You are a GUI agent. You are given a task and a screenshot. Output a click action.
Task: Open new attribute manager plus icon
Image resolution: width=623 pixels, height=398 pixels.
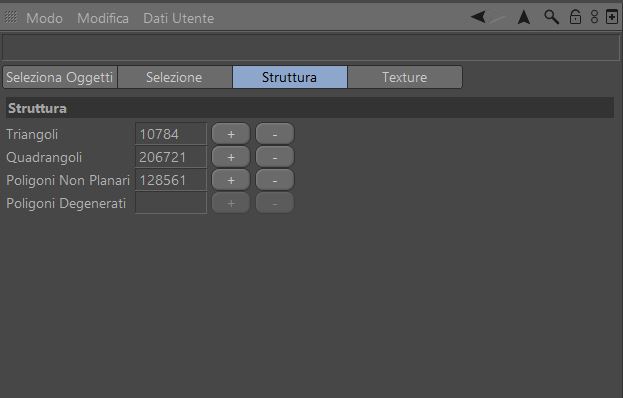point(612,17)
